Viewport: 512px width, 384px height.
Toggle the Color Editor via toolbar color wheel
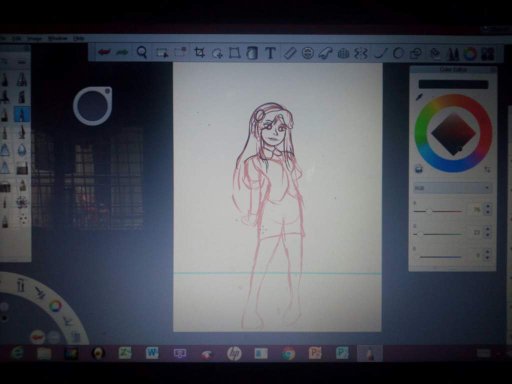click(470, 54)
